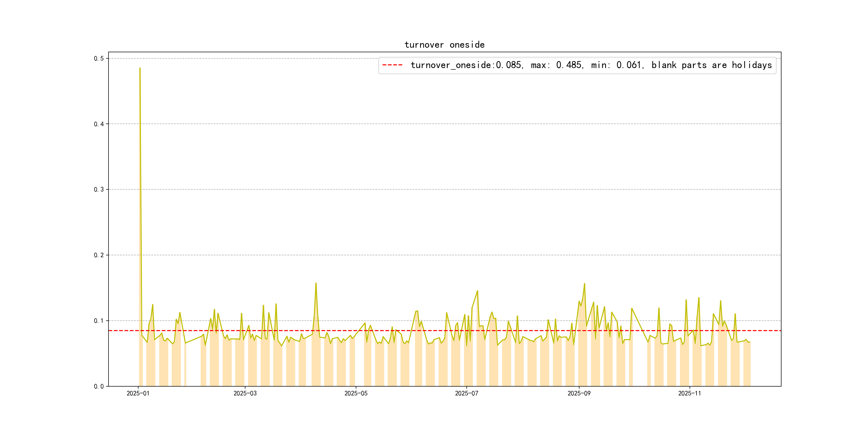Click the 0.1 y-axis tick label
This screenshot has height=434, width=868.
[x=99, y=320]
